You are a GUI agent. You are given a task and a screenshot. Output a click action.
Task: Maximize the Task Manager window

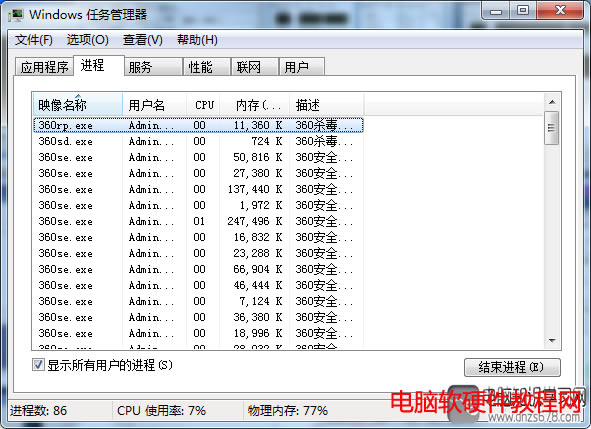[x=523, y=11]
